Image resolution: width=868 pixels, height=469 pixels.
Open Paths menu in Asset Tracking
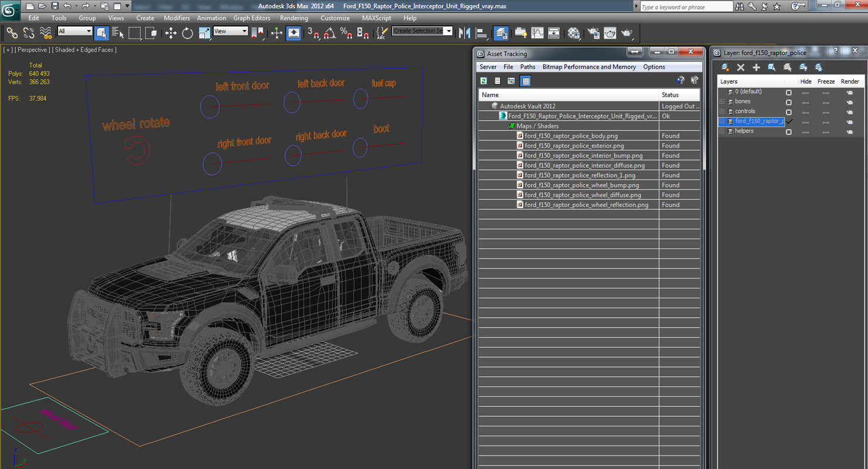tap(528, 67)
